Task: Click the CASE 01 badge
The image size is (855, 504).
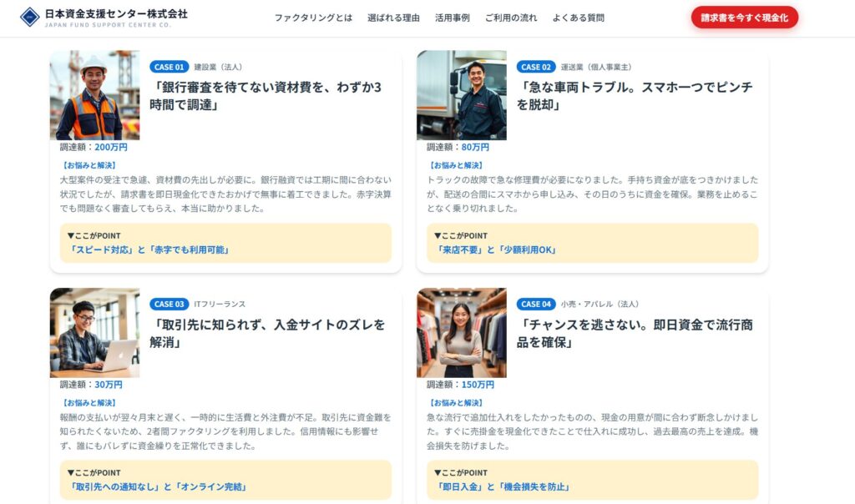Action: pyautogui.click(x=169, y=67)
